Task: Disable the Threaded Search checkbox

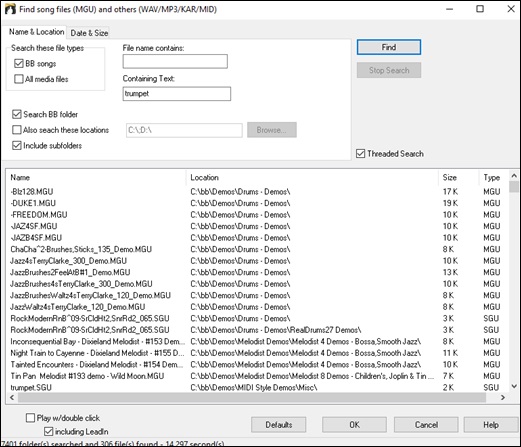Action: 360,154
